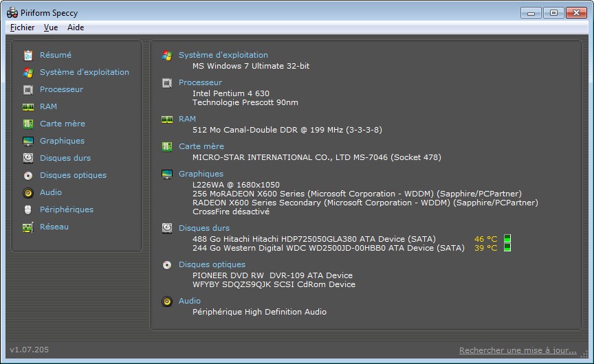Click the speaker icon in summary panel
The height and width of the screenshot is (364, 594).
point(167,302)
